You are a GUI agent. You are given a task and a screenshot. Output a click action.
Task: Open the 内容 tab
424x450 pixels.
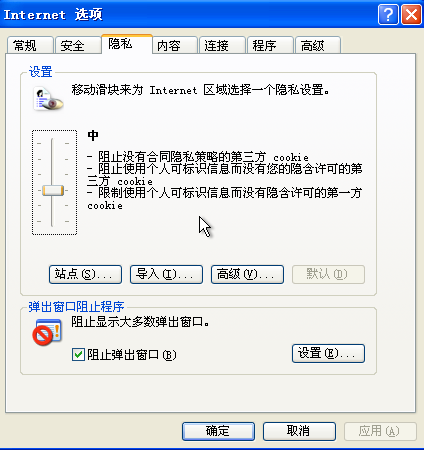175,45
